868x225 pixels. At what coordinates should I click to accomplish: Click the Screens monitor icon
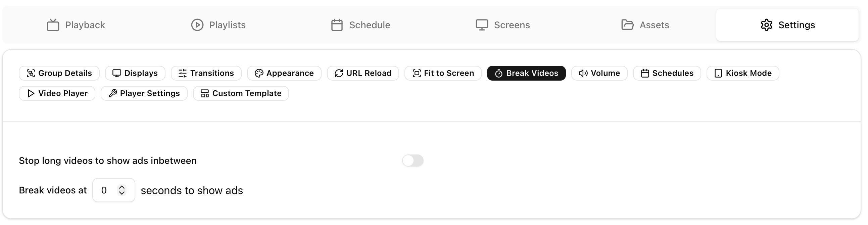(482, 25)
